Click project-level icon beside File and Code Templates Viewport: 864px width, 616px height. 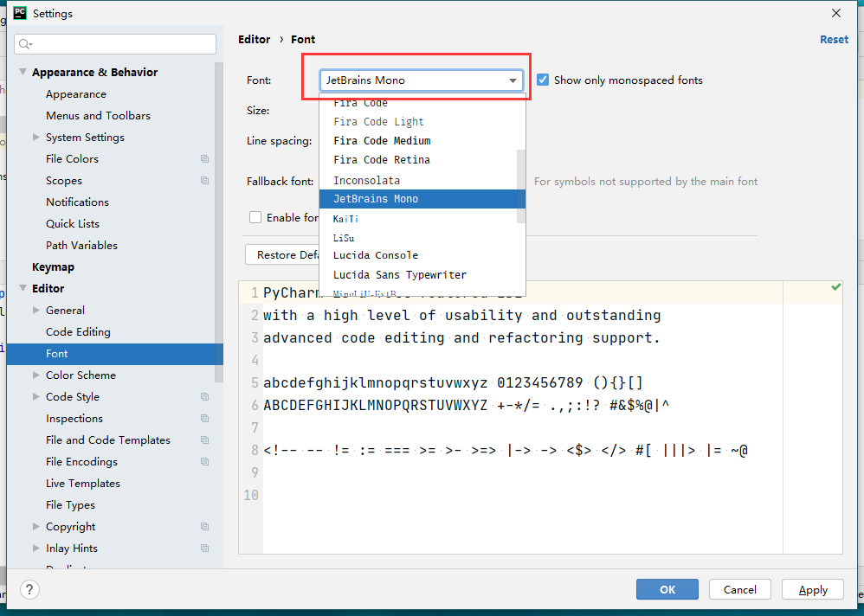tap(205, 440)
